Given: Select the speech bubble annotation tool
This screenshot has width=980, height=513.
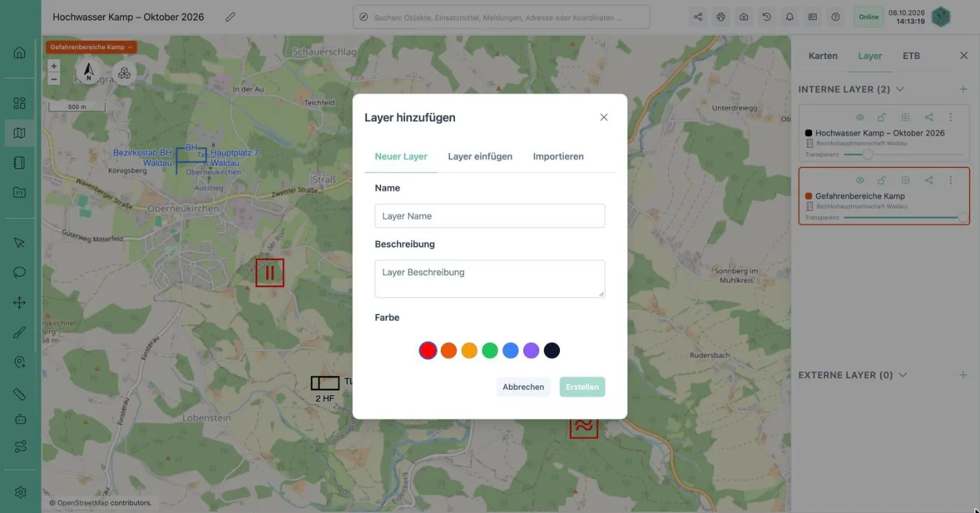Looking at the screenshot, I should click(19, 272).
